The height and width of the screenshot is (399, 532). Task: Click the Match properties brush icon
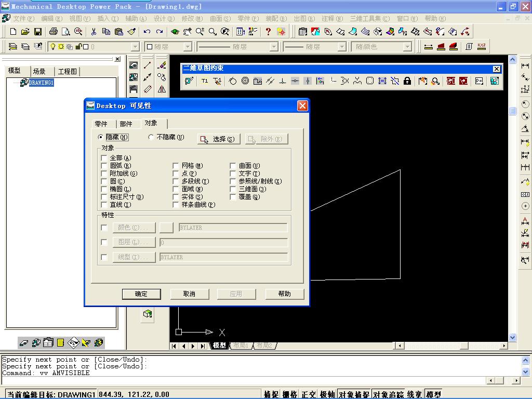pyautogui.click(x=131, y=32)
